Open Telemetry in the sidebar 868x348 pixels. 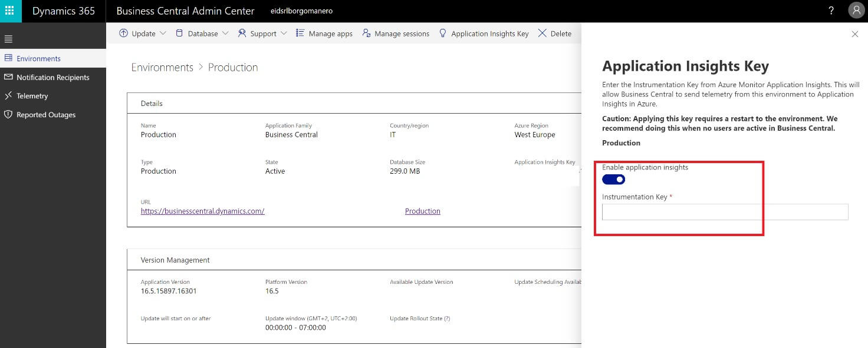pos(53,95)
